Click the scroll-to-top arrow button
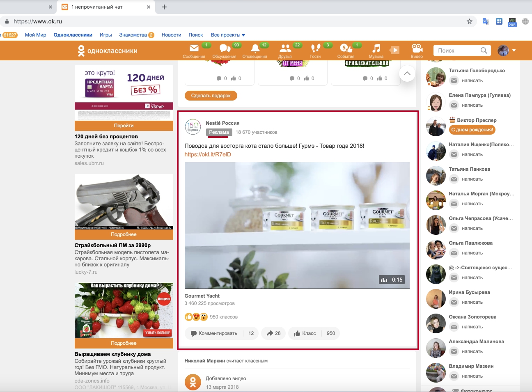The image size is (532, 392). tap(407, 73)
